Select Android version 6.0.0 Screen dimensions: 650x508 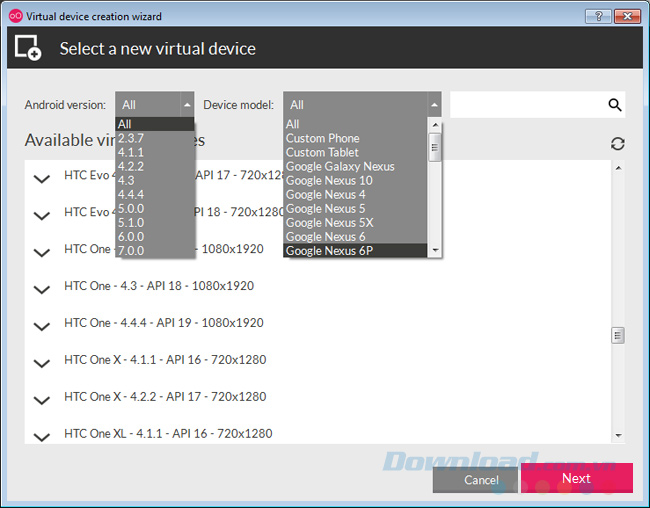pos(155,237)
